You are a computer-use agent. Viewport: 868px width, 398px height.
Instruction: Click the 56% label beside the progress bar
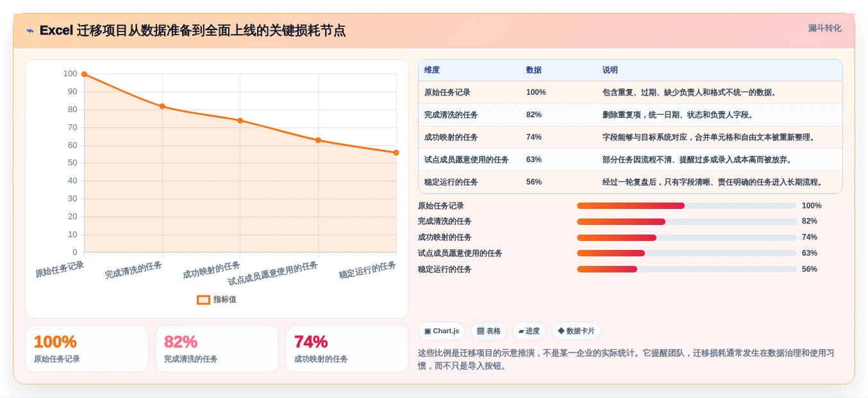click(810, 269)
